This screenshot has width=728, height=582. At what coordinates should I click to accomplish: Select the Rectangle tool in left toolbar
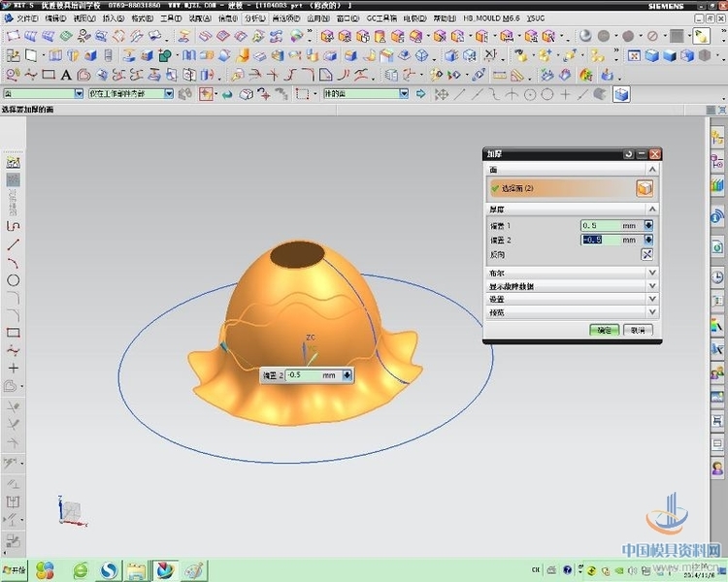pos(14,333)
